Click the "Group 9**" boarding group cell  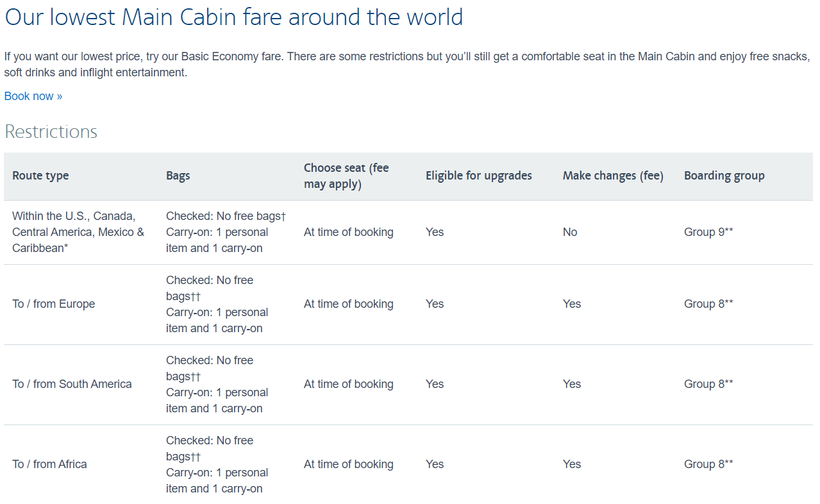pos(708,232)
